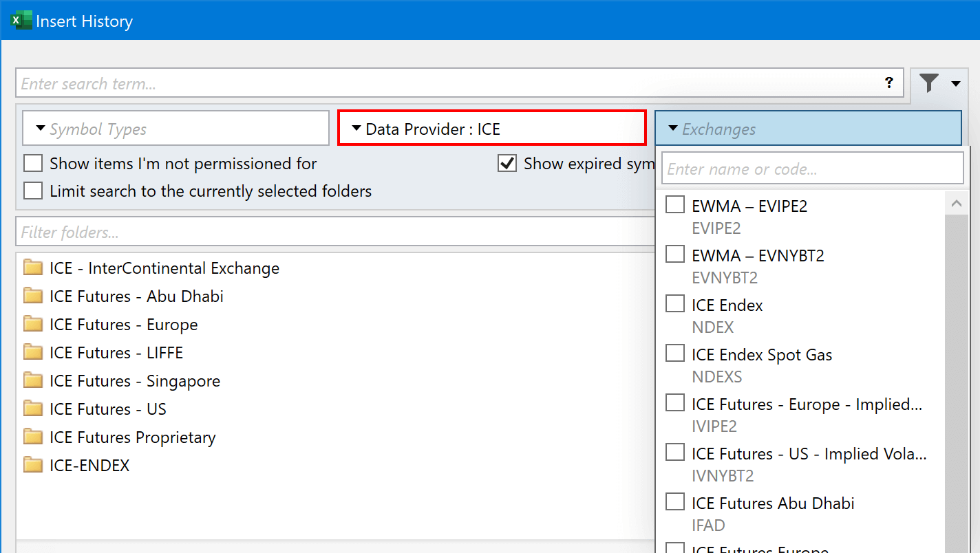The height and width of the screenshot is (553, 980).
Task: Click the exchanges list scrollbar track
Action: pos(957,383)
